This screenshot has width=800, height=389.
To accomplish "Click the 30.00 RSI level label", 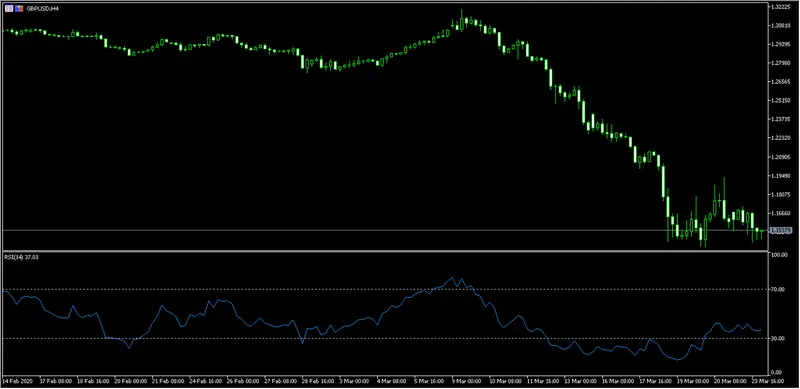I will tap(779, 338).
